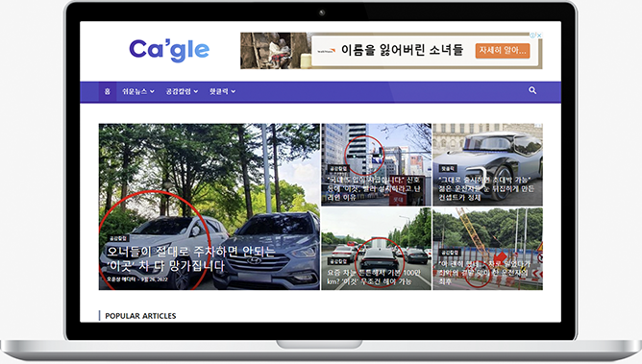The width and height of the screenshot is (642, 364).
Task: Click the POPULAR ARTICLES section heading
Action: 140,316
